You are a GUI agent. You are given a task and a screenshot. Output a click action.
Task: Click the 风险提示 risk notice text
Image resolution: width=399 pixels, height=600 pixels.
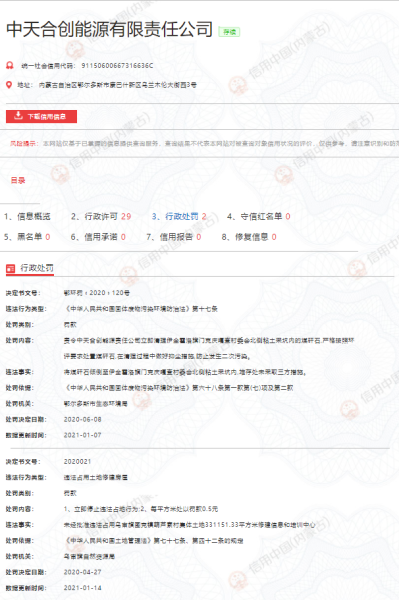(x=204, y=143)
